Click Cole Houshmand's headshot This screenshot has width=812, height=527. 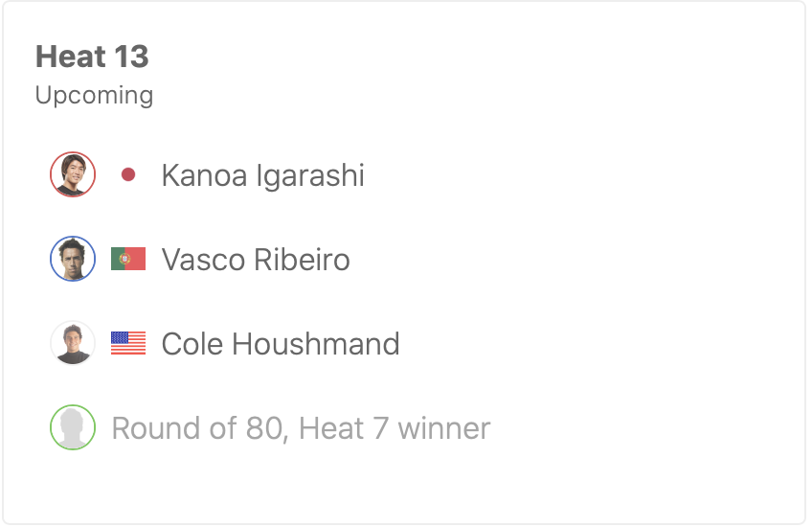click(x=73, y=343)
